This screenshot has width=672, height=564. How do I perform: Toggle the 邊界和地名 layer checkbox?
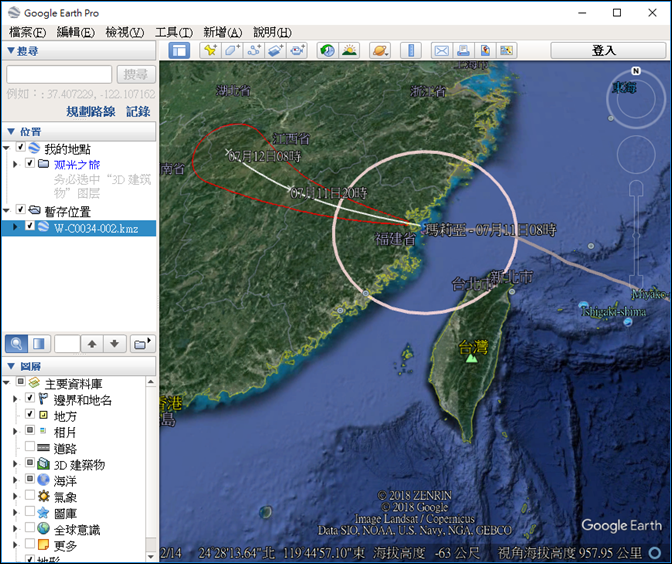[x=30, y=398]
